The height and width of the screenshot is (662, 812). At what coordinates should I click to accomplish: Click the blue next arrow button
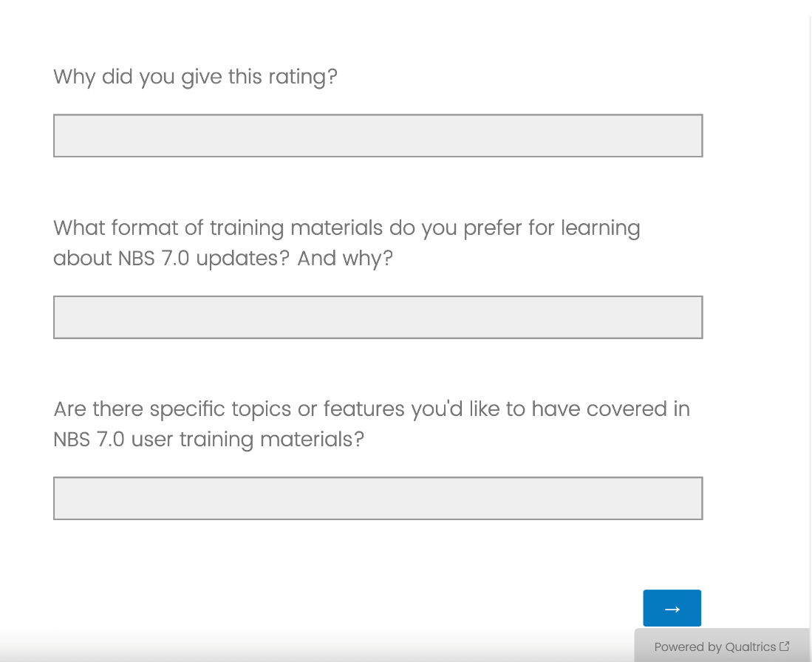pyautogui.click(x=672, y=608)
